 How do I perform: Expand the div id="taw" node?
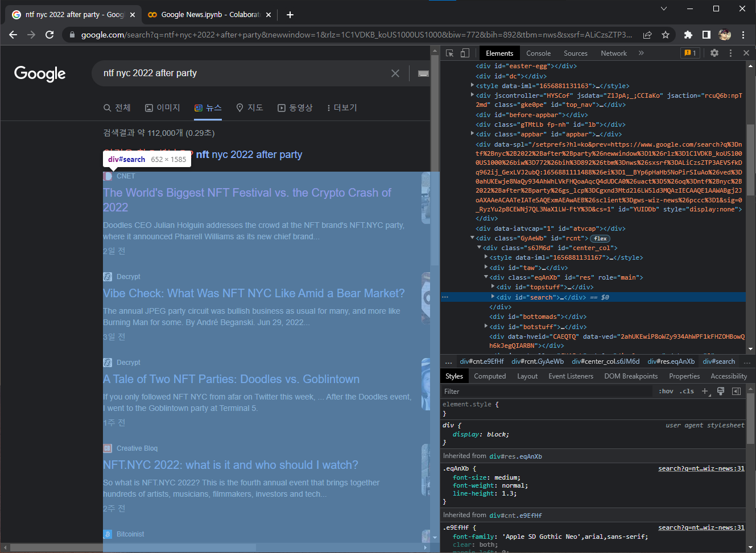tap(486, 267)
